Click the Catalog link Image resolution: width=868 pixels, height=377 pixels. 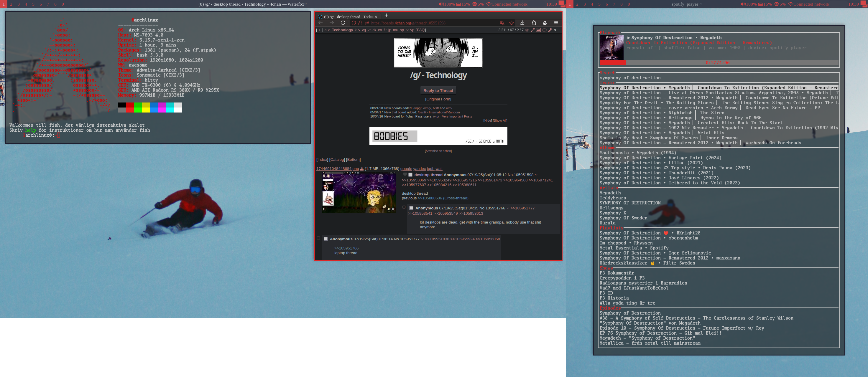337,160
